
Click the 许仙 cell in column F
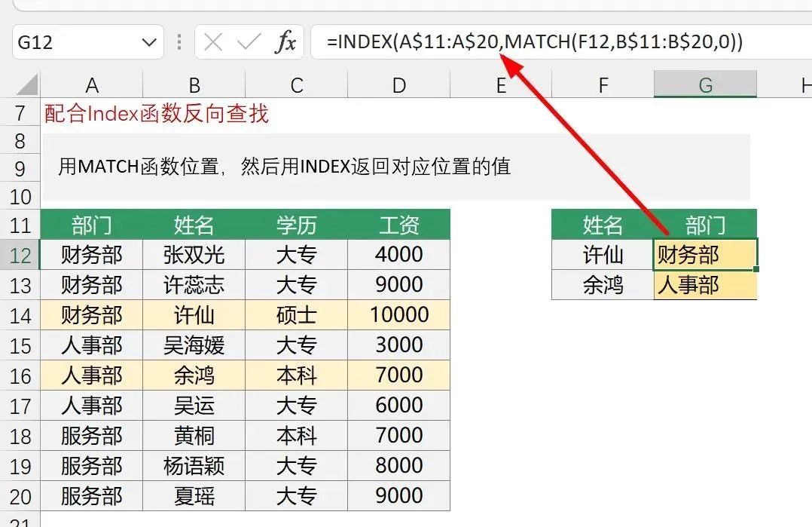tap(603, 255)
